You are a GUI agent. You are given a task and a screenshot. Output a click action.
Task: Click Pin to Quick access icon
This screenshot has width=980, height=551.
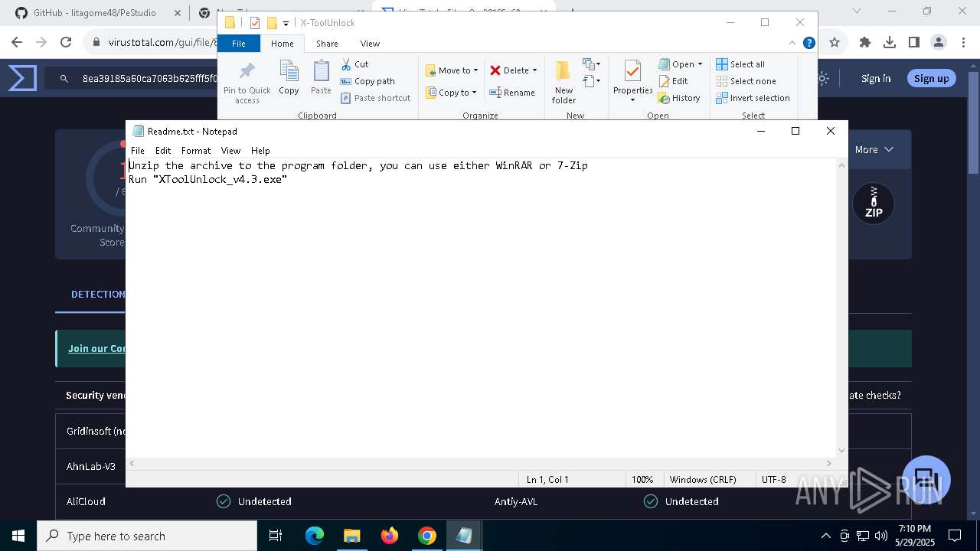coord(247,72)
